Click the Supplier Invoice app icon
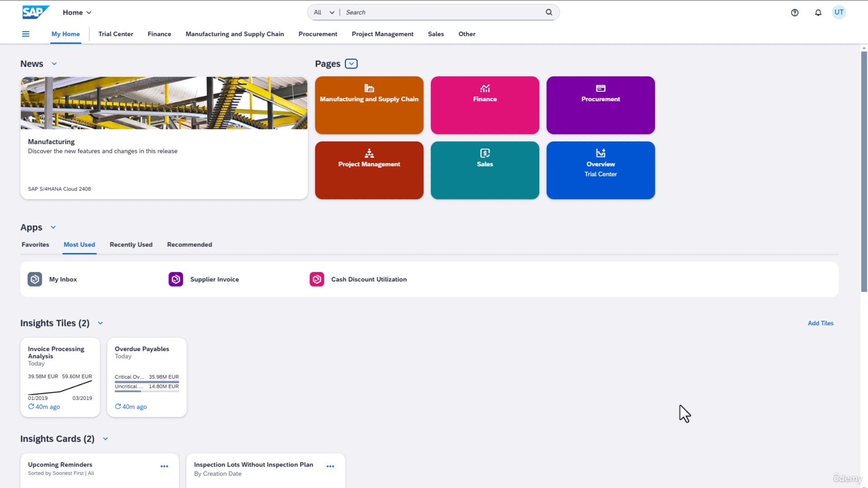Image resolution: width=868 pixels, height=488 pixels. pos(176,279)
